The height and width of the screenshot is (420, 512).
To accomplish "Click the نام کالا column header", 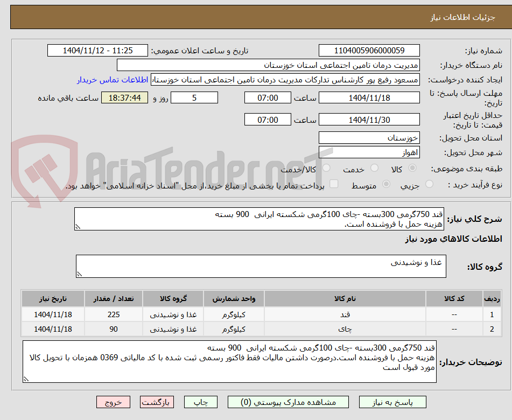I will pos(345,298).
